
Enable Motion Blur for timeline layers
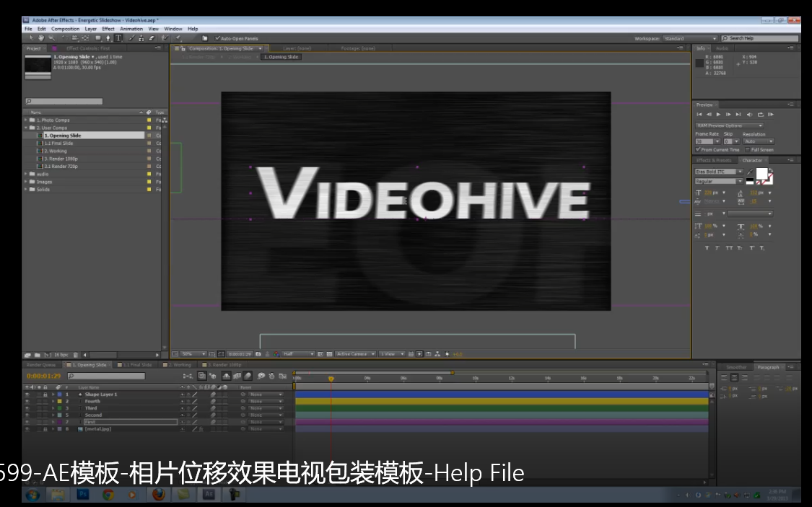coord(248,376)
